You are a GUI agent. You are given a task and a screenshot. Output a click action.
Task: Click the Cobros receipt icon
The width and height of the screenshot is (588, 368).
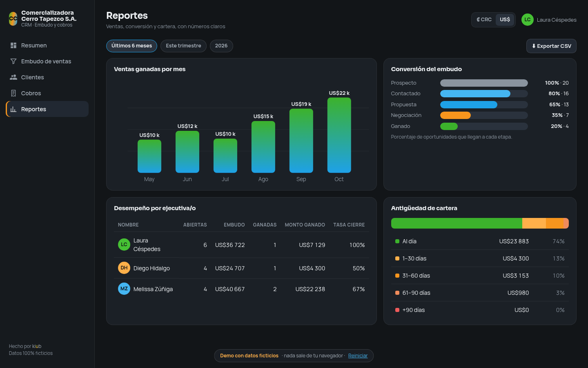click(13, 93)
